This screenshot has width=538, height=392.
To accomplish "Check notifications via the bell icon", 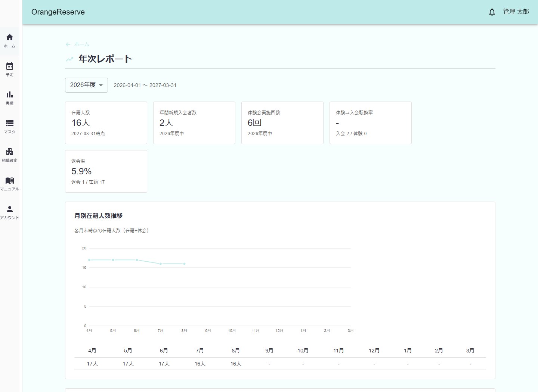I will point(492,12).
